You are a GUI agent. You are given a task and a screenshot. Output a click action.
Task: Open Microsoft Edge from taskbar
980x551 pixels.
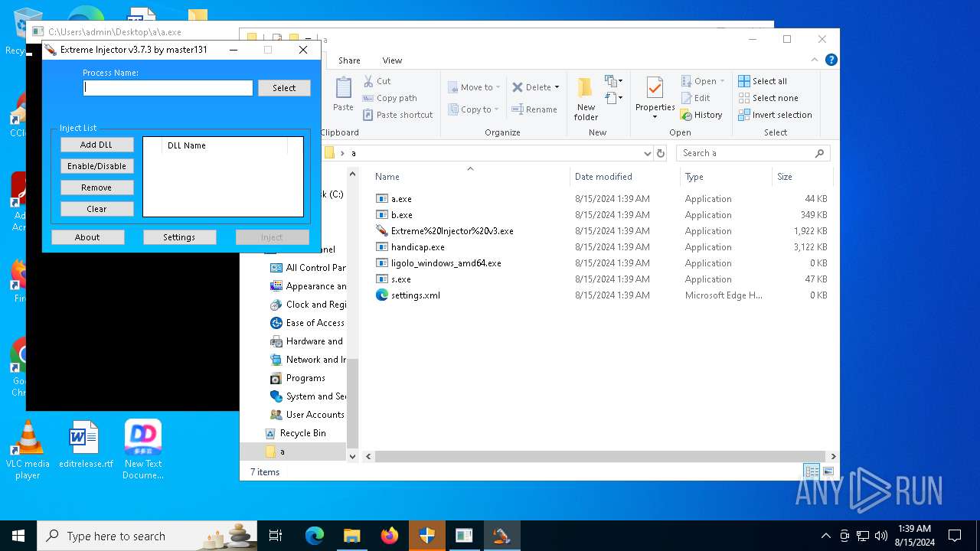click(x=315, y=536)
